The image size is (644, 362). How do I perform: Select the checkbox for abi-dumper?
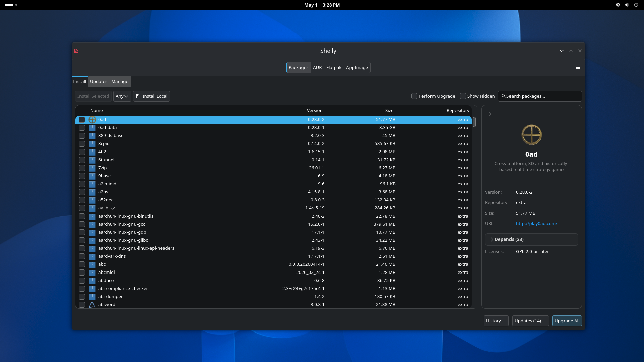82,297
